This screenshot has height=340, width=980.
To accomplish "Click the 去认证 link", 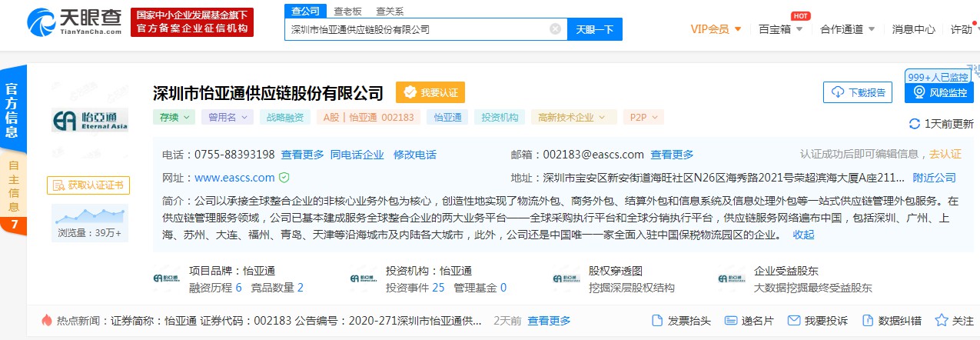I will coord(945,154).
